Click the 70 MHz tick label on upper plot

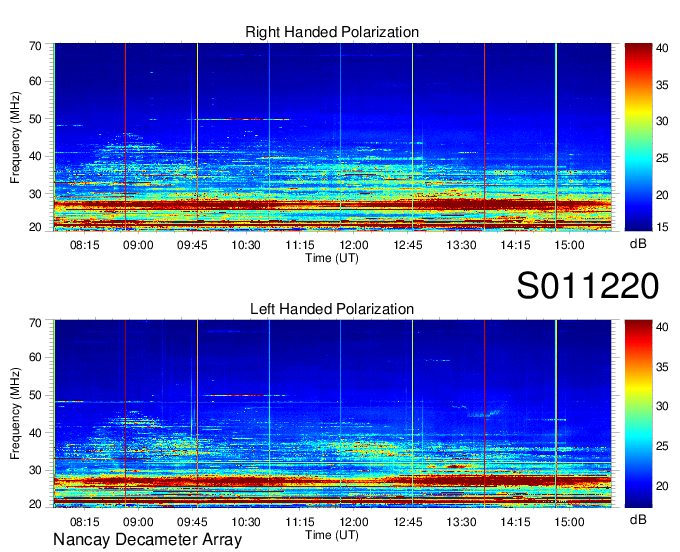coord(35,46)
